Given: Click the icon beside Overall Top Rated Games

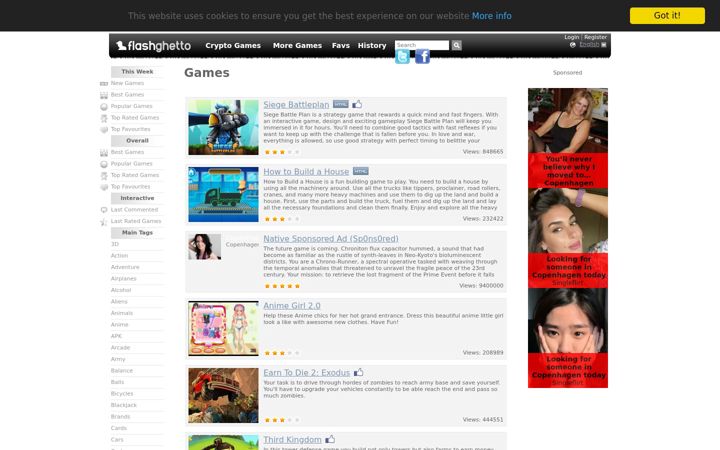Looking at the screenshot, I should pos(104,175).
